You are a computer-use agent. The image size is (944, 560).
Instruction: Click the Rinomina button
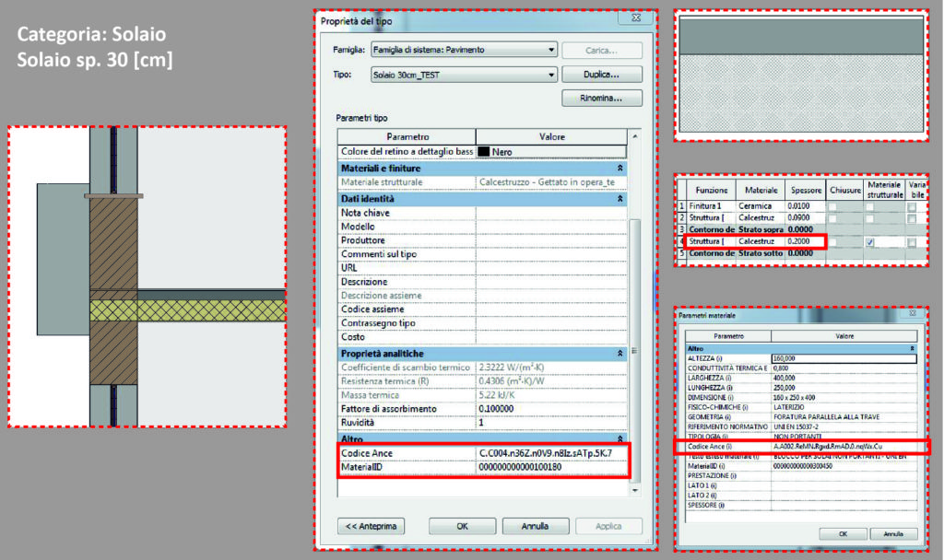(601, 98)
